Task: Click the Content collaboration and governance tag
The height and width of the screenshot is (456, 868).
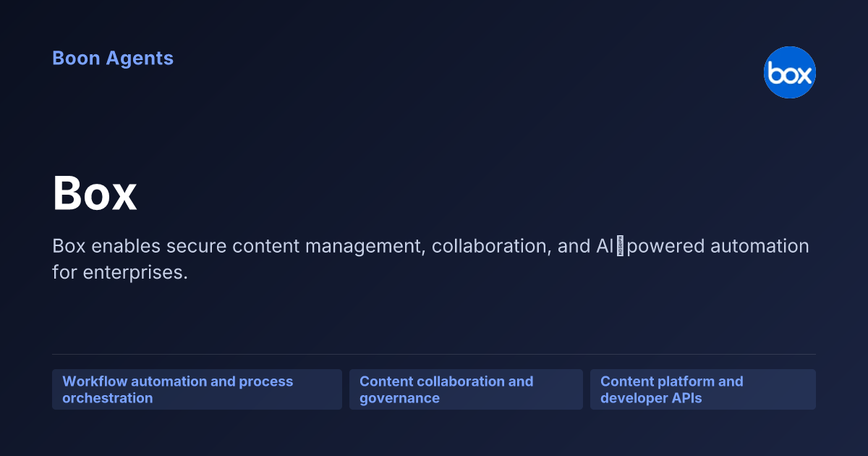Action: (x=466, y=389)
